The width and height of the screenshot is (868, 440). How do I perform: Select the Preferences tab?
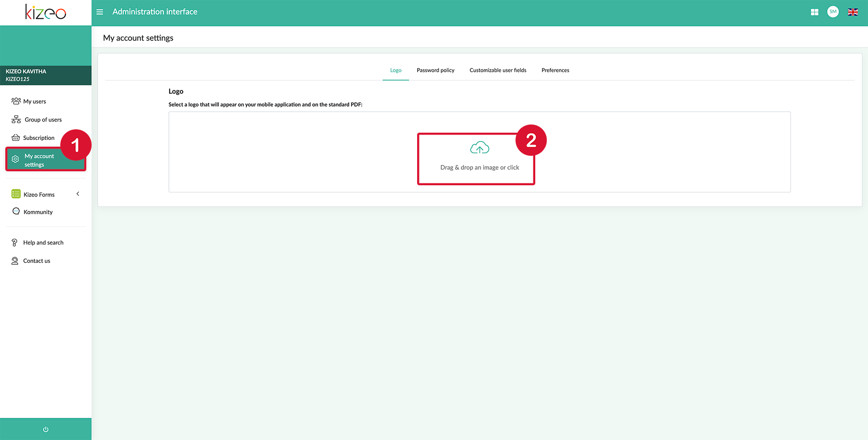[x=555, y=70]
